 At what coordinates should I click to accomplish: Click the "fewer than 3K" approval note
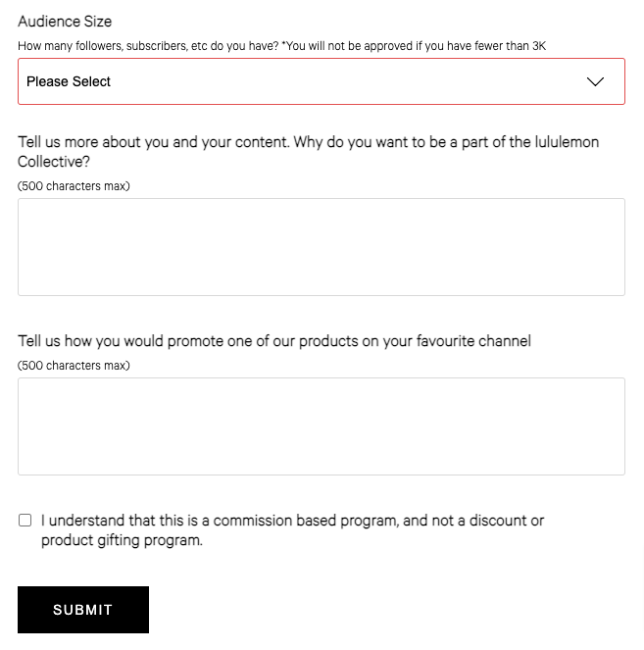[500, 46]
